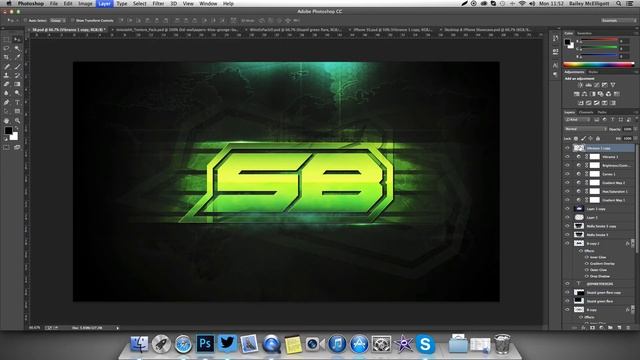Hide the Gradient Map 2 layer
This screenshot has height=360, width=640.
[x=567, y=183]
